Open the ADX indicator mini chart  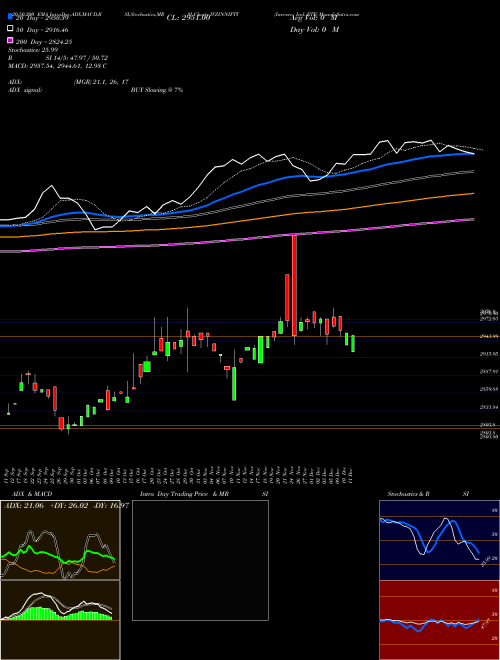tap(60, 540)
